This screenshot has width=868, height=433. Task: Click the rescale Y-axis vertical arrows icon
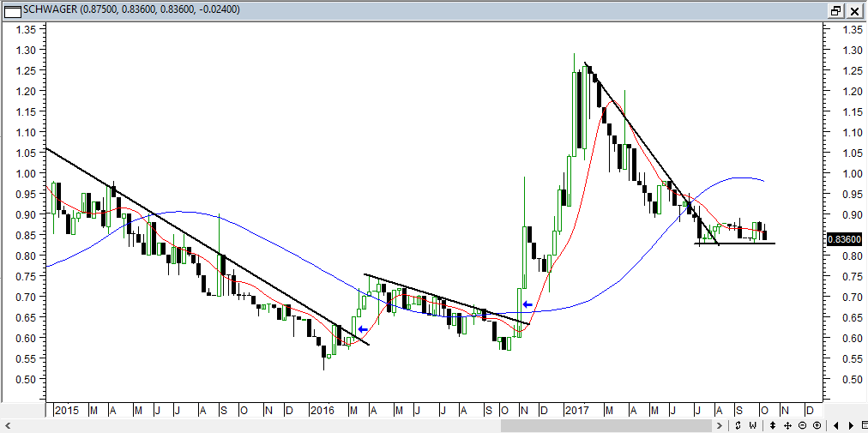click(773, 425)
